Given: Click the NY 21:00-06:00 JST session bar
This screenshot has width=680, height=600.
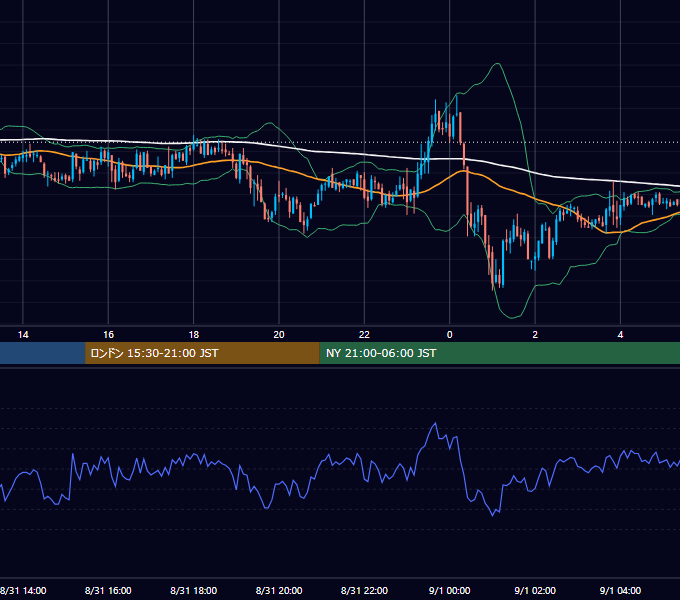Looking at the screenshot, I should point(500,353).
